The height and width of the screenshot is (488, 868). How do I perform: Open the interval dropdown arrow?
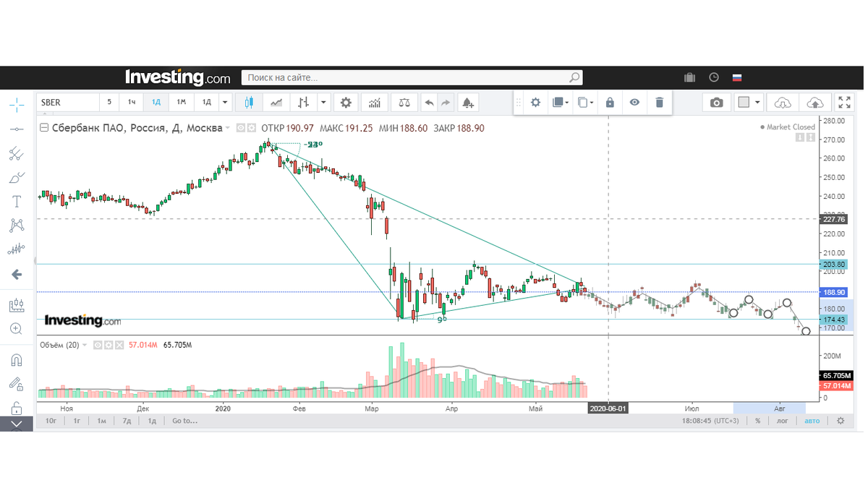pos(225,103)
